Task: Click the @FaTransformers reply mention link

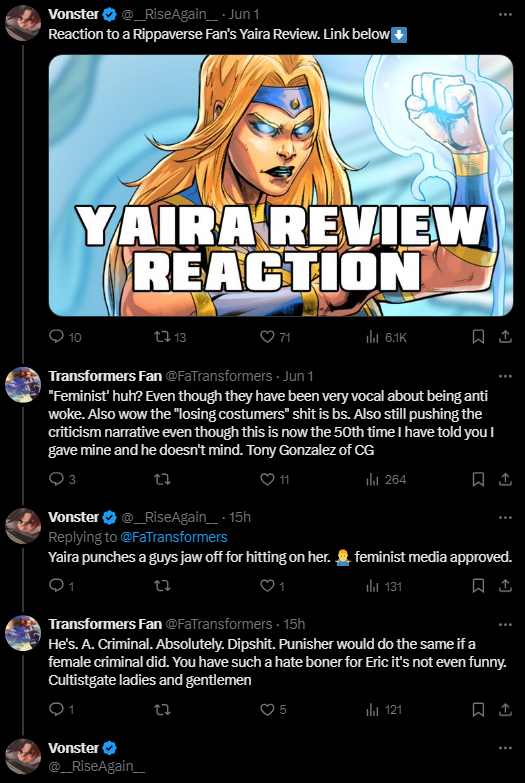Action: pos(174,537)
